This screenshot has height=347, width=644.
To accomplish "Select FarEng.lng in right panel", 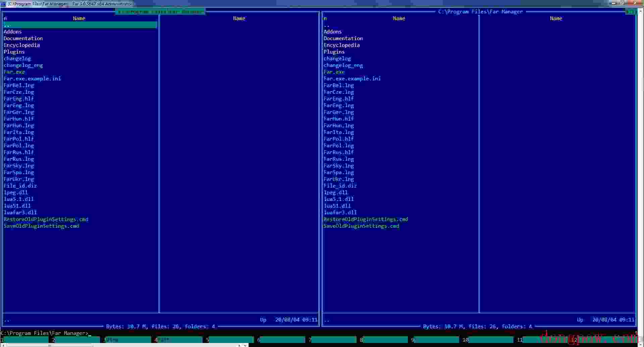I will 339,106.
